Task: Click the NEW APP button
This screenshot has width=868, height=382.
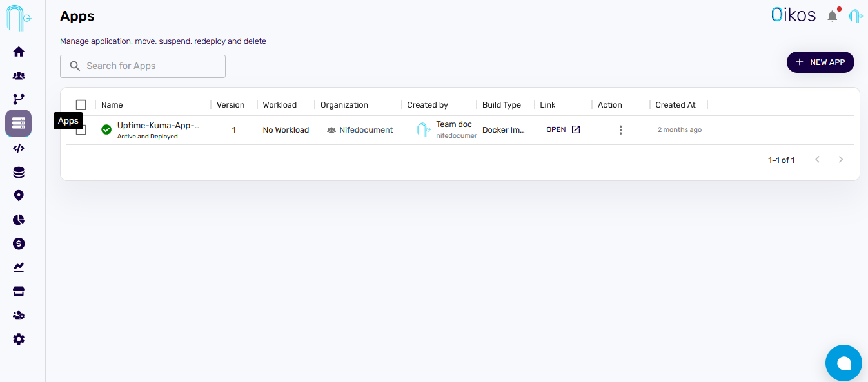Action: click(820, 62)
